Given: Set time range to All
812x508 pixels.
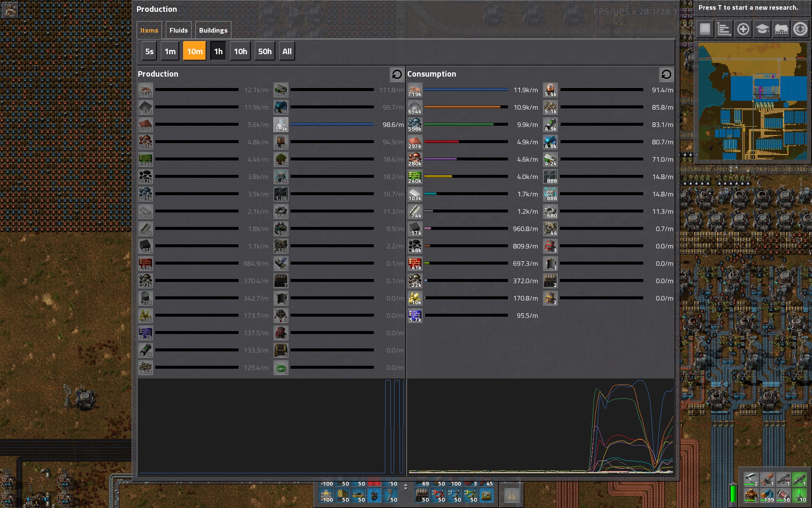Looking at the screenshot, I should click(x=287, y=51).
